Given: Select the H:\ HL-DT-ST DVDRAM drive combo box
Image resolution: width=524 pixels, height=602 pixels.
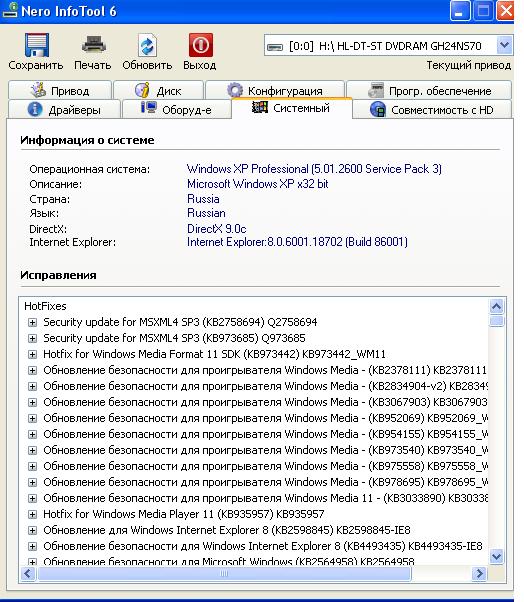Looking at the screenshot, I should 388,46.
